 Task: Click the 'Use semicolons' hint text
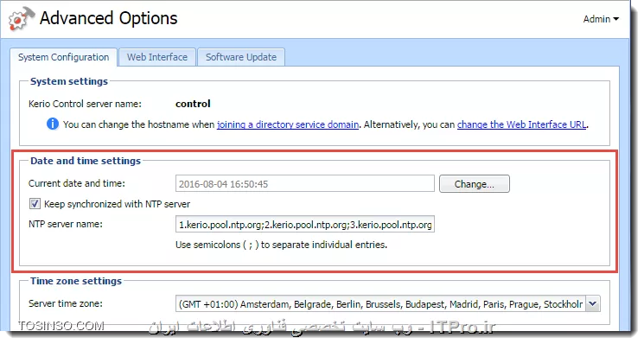(281, 245)
